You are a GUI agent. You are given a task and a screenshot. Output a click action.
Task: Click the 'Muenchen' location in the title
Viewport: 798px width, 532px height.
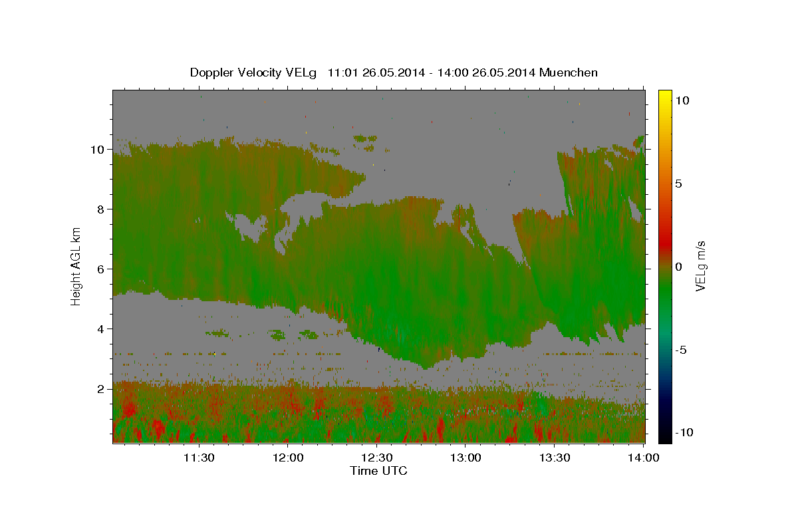click(x=569, y=72)
